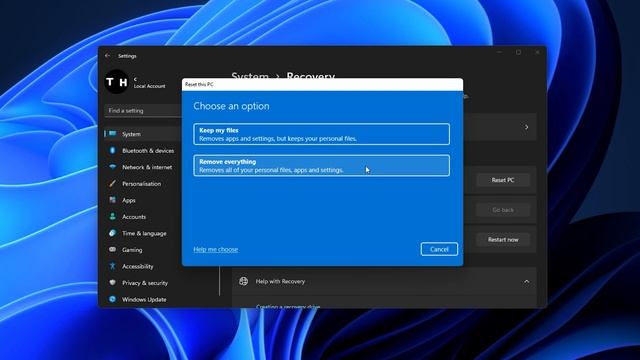This screenshot has height=360, width=640.
Task: Click the System sidebar icon
Action: click(113, 134)
